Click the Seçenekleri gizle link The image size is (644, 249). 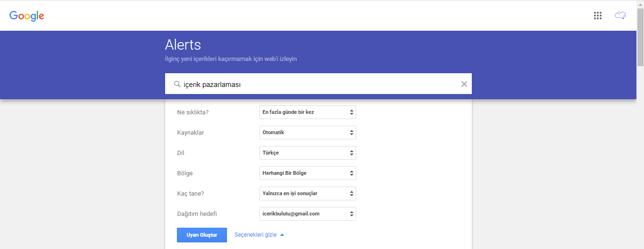[259, 235]
